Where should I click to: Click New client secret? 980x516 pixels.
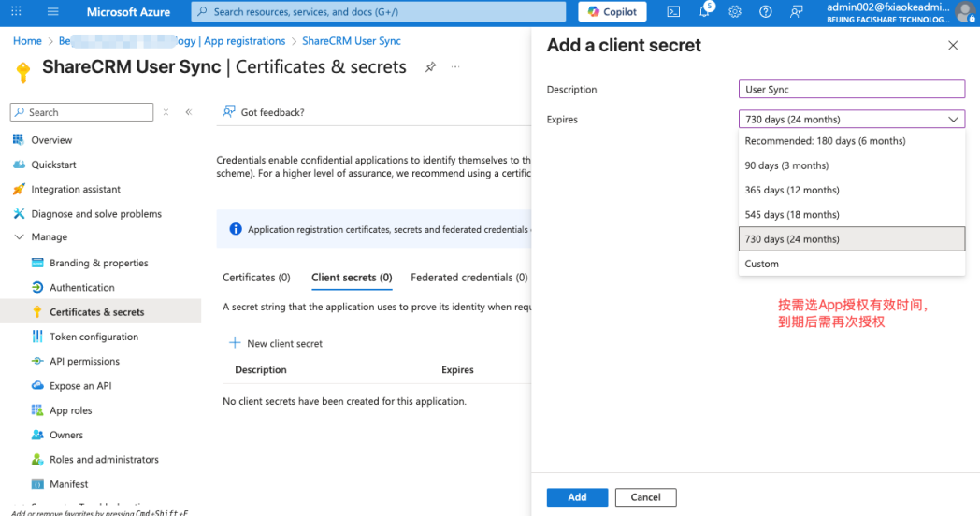(276, 344)
